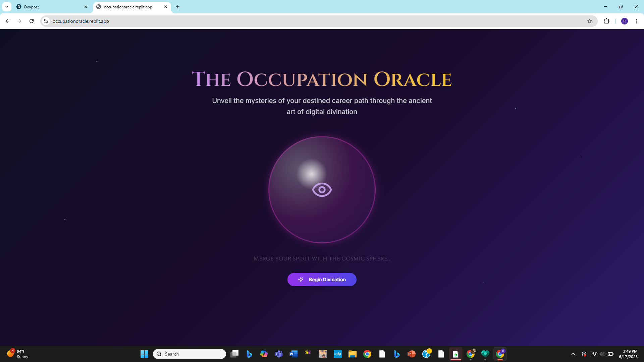Open Microsoft Word from the taskbar
The width and height of the screenshot is (644, 362).
coord(293,354)
